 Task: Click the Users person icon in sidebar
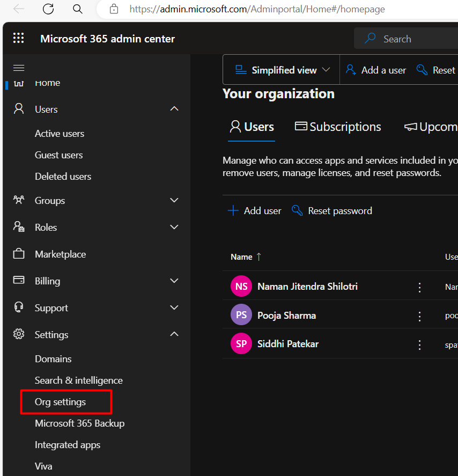pyautogui.click(x=19, y=109)
